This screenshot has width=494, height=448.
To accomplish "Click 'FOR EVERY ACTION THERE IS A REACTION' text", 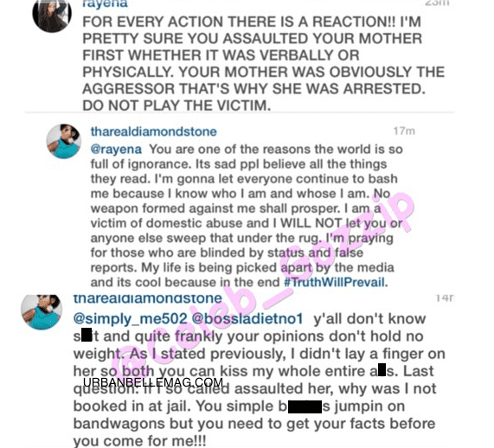I will (x=233, y=22).
